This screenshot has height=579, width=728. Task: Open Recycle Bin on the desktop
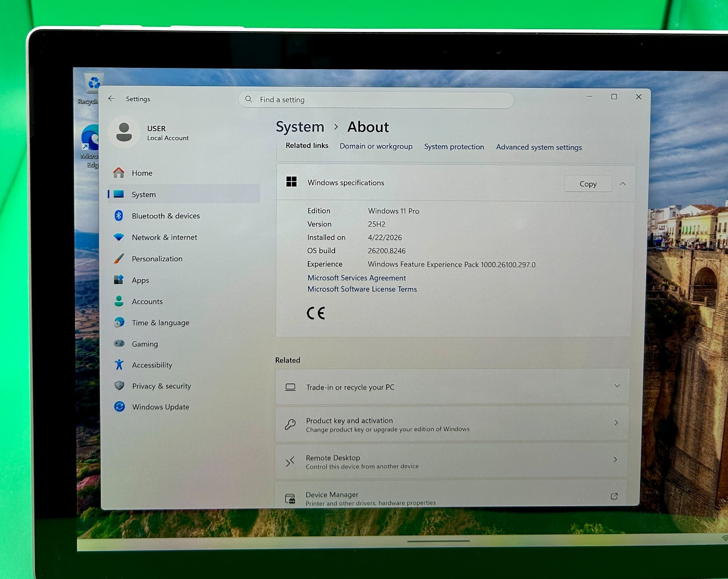tap(91, 88)
